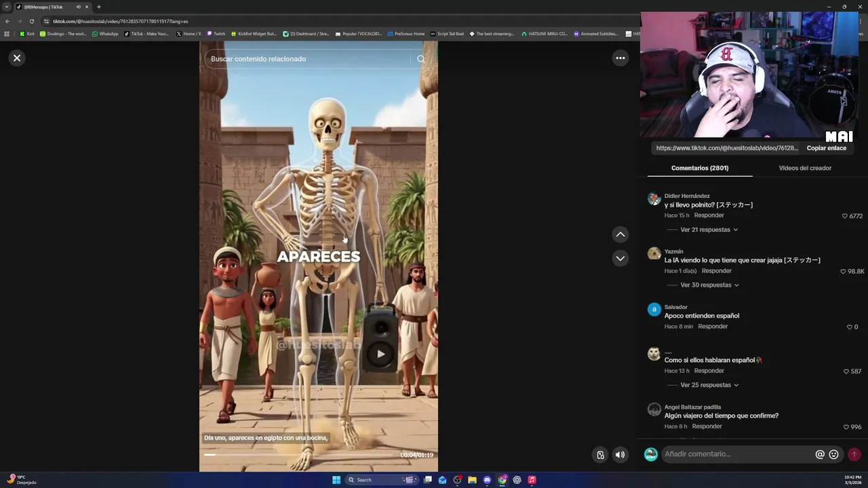868x488 pixels.
Task: Open File Explorer from the taskbar
Action: pos(472,480)
